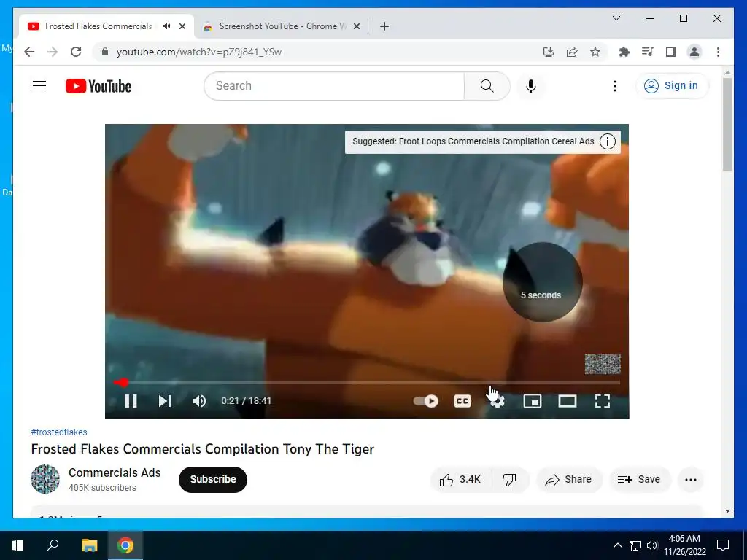This screenshot has width=747, height=560.
Task: View site information lock icon
Action: click(x=105, y=52)
